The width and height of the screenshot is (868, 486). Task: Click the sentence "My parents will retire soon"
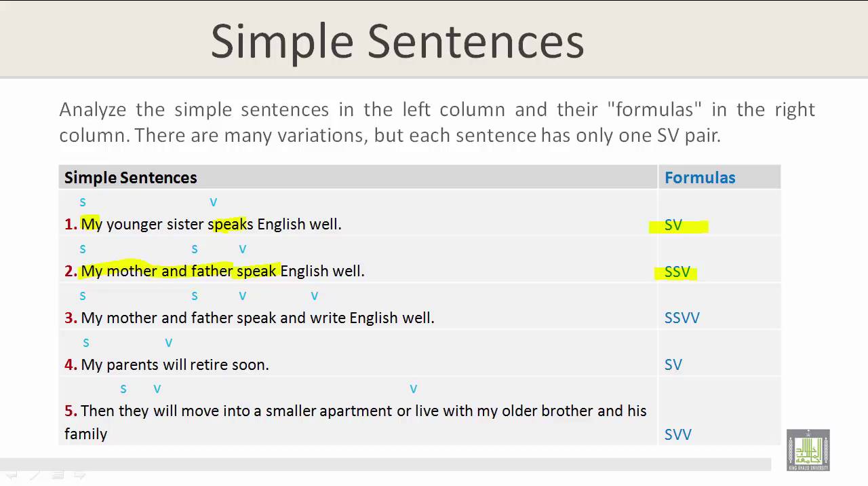coord(174,364)
